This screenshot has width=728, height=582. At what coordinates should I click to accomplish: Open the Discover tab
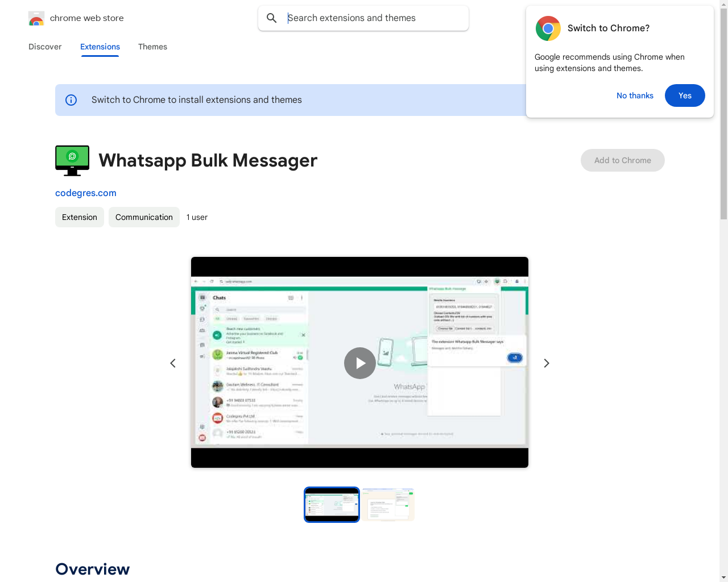45,47
